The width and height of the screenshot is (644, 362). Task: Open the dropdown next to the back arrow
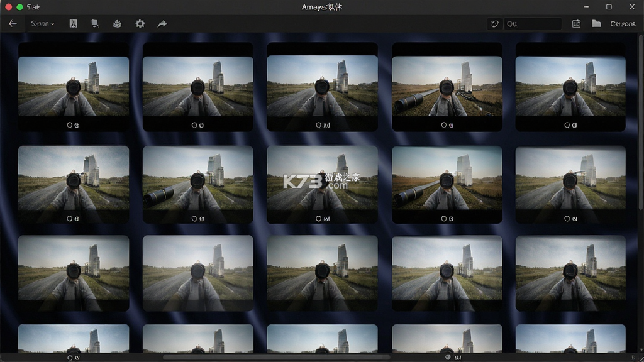[x=42, y=24]
